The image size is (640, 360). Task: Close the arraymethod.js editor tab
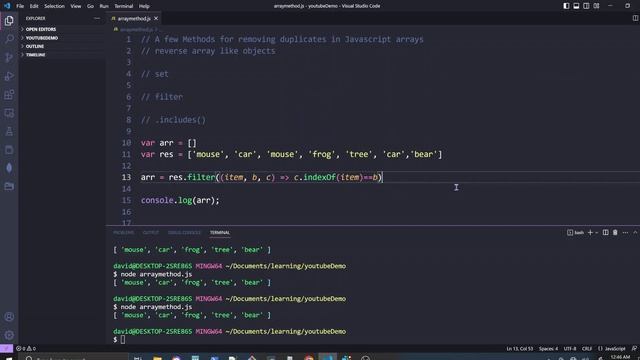[x=156, y=18]
